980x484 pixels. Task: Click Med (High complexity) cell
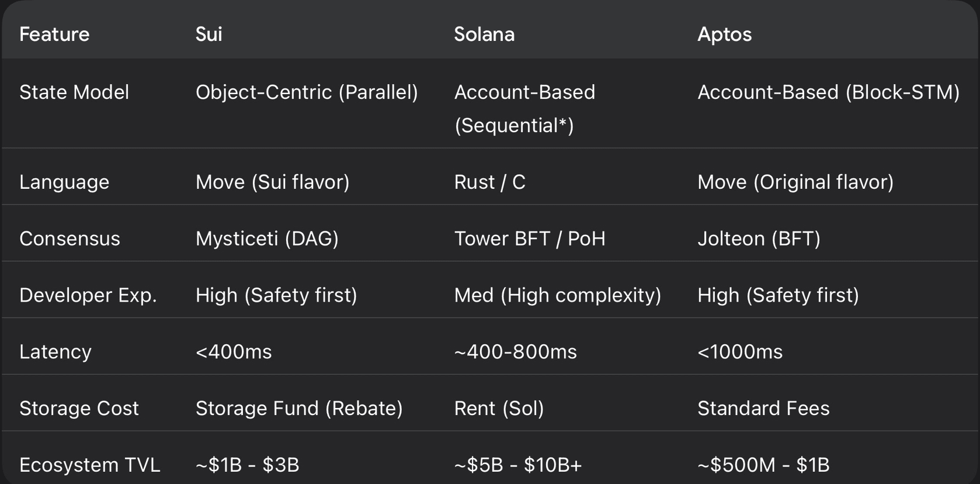tap(557, 295)
